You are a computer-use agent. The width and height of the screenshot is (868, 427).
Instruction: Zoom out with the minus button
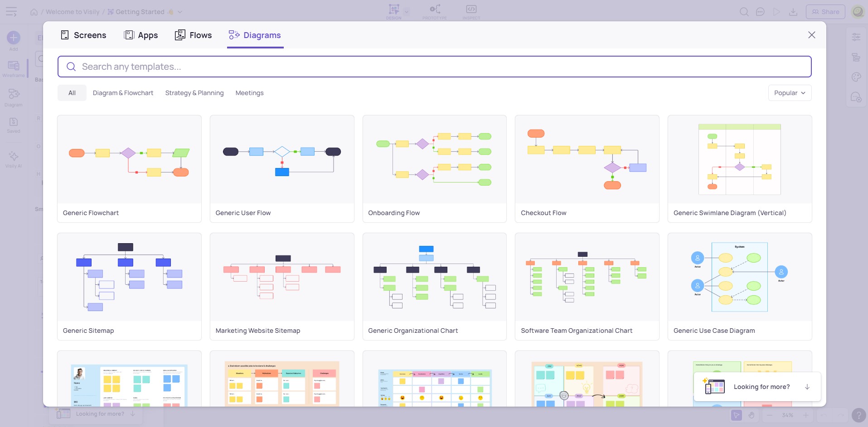tap(769, 415)
